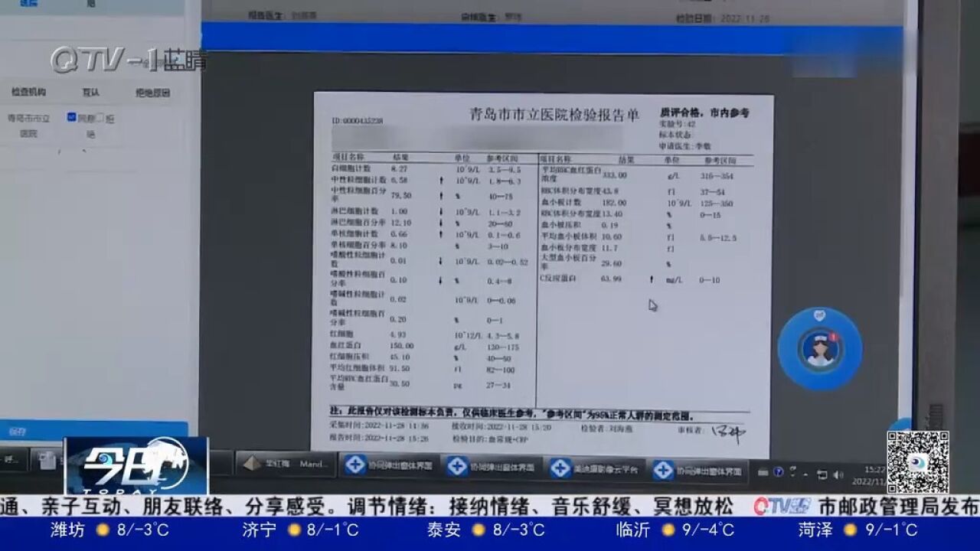This screenshot has width=980, height=551.
Task: Switch to 影像云平台 taskbar window
Action: pos(596,468)
